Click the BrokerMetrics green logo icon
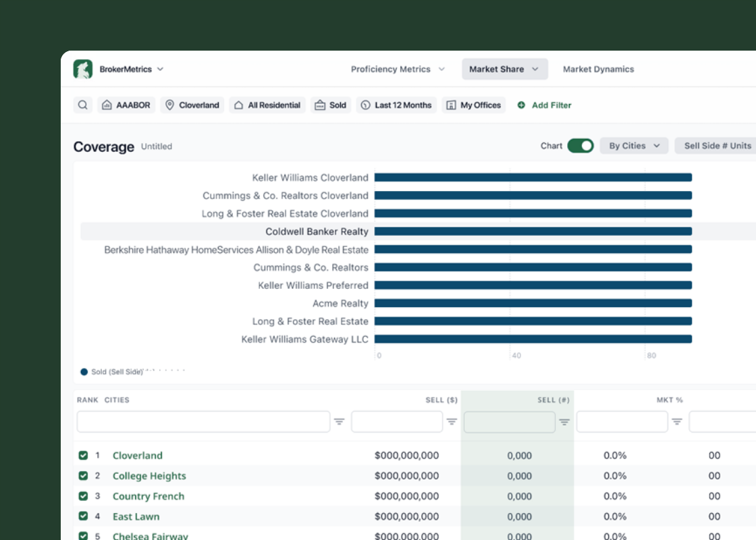 (83, 69)
